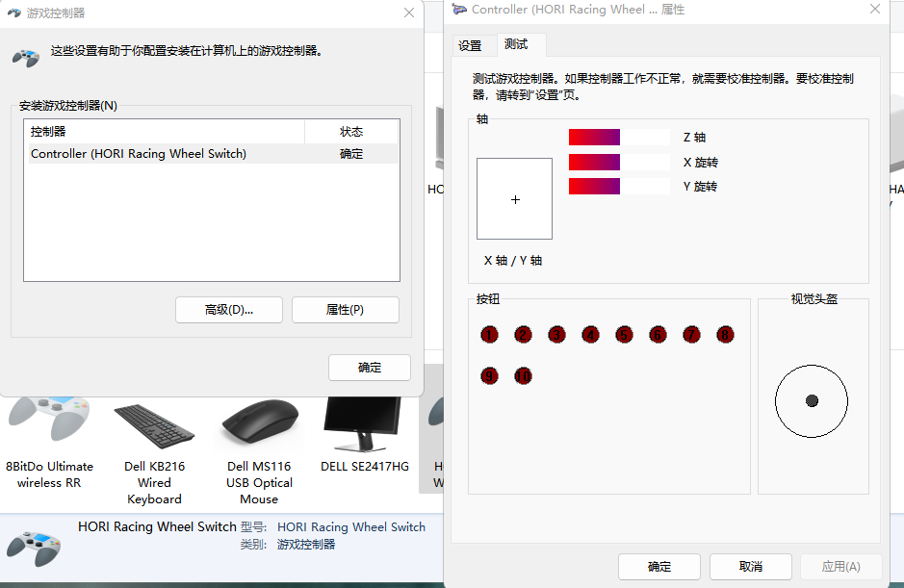Click button indicator 2 in test tab

[x=523, y=335]
